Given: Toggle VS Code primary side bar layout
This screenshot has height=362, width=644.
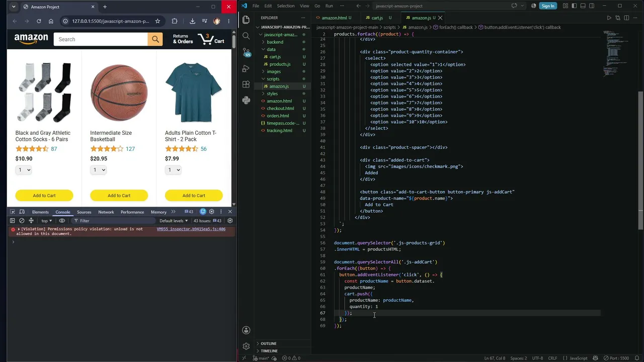Looking at the screenshot, I should (x=574, y=6).
